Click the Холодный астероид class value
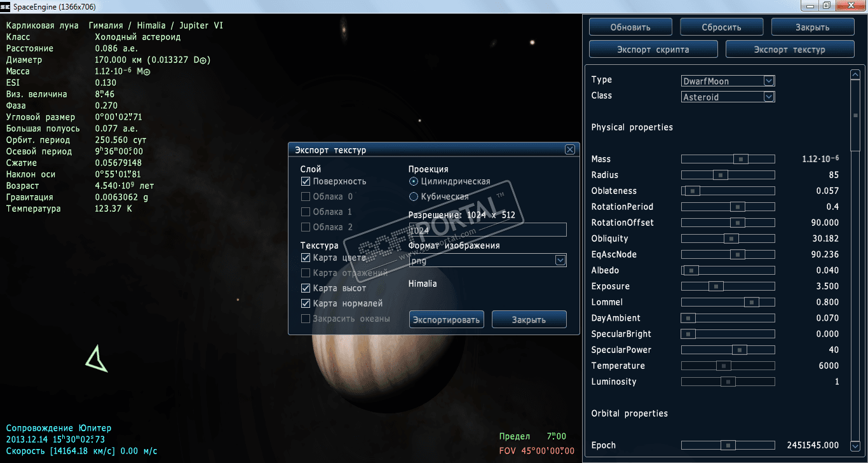The height and width of the screenshot is (463, 868). click(x=138, y=37)
